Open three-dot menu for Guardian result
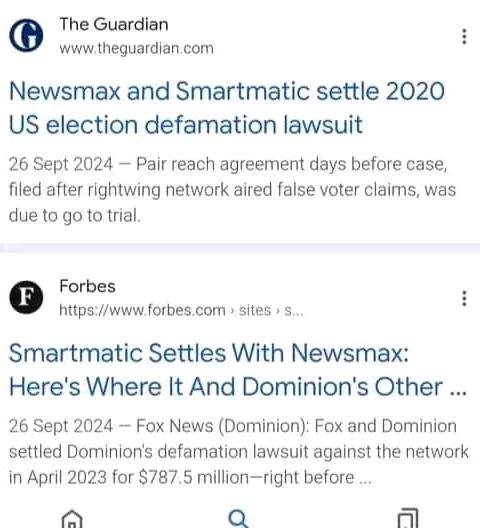Viewport: 480px width, 528px height. pyautogui.click(x=464, y=36)
